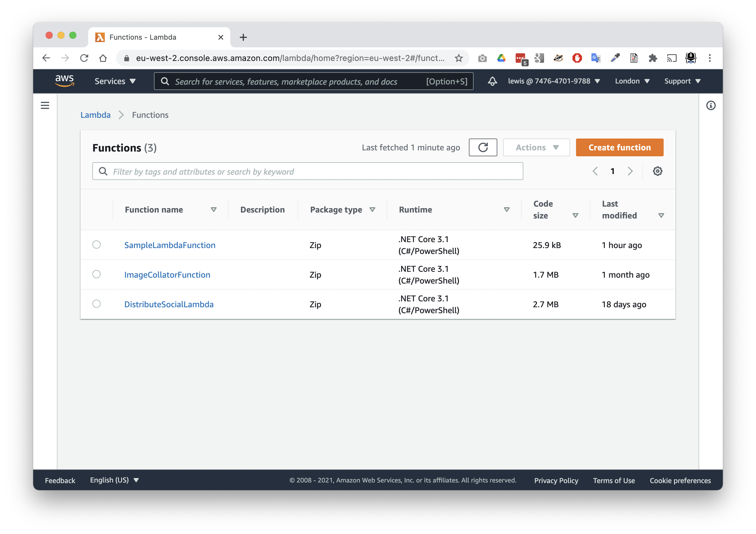This screenshot has height=534, width=756.
Task: Open the info panel icon
Action: coord(711,105)
